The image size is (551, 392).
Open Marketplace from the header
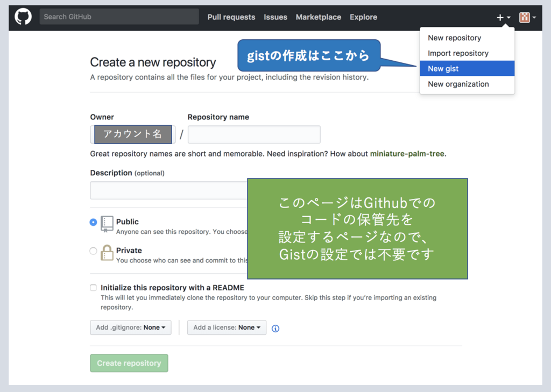(319, 17)
